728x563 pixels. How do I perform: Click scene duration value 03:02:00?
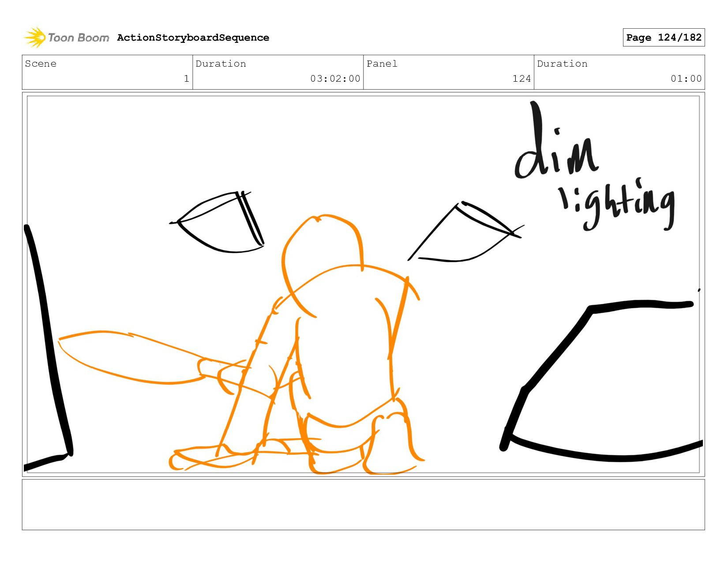[335, 79]
